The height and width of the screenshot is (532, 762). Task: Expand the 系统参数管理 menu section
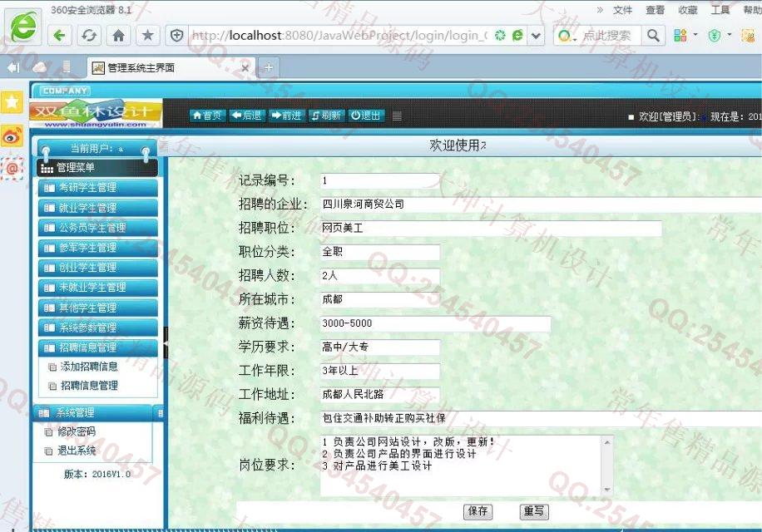[97, 328]
